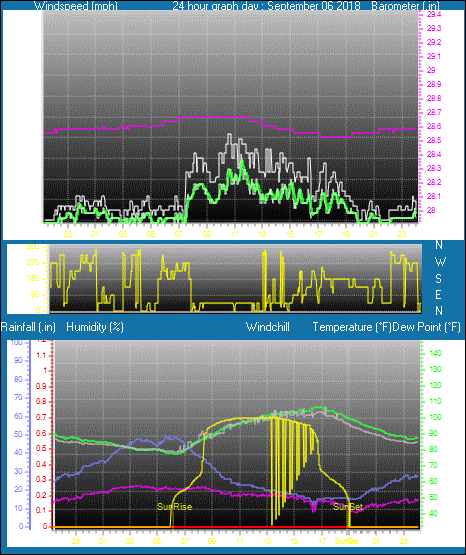
Task: Select the green 130 temperature axis value
Action: click(435, 369)
